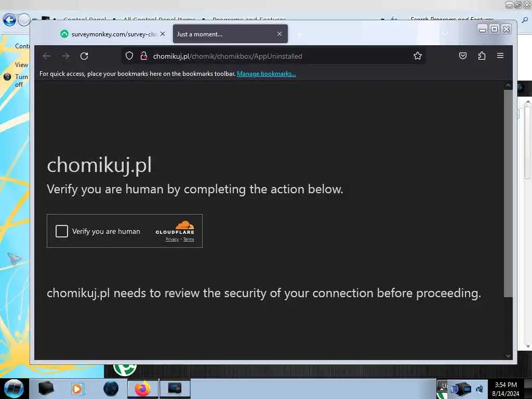This screenshot has height=399, width=532.
Task: Click the system tray volume speaker icon
Action: point(480,389)
